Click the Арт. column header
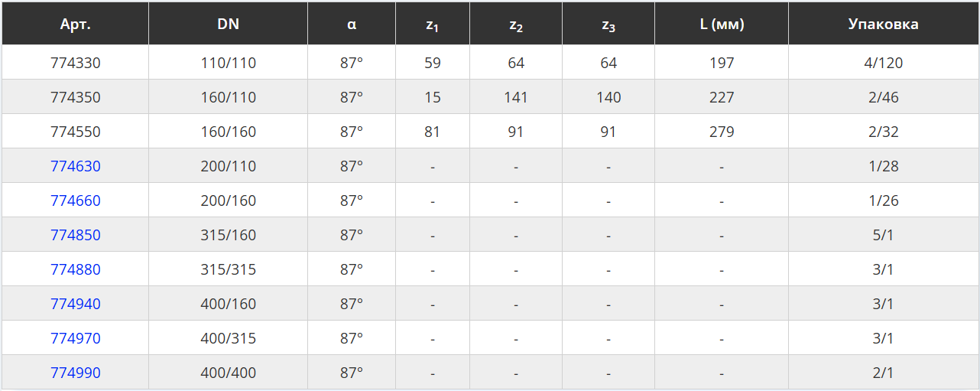Viewport: 980px width, 391px height. (76, 24)
